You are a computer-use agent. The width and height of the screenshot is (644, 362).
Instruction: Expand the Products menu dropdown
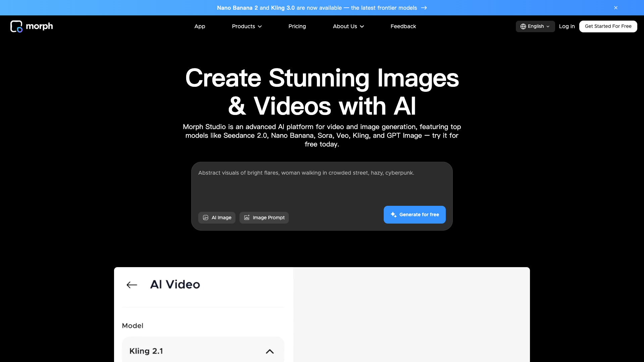pyautogui.click(x=247, y=26)
